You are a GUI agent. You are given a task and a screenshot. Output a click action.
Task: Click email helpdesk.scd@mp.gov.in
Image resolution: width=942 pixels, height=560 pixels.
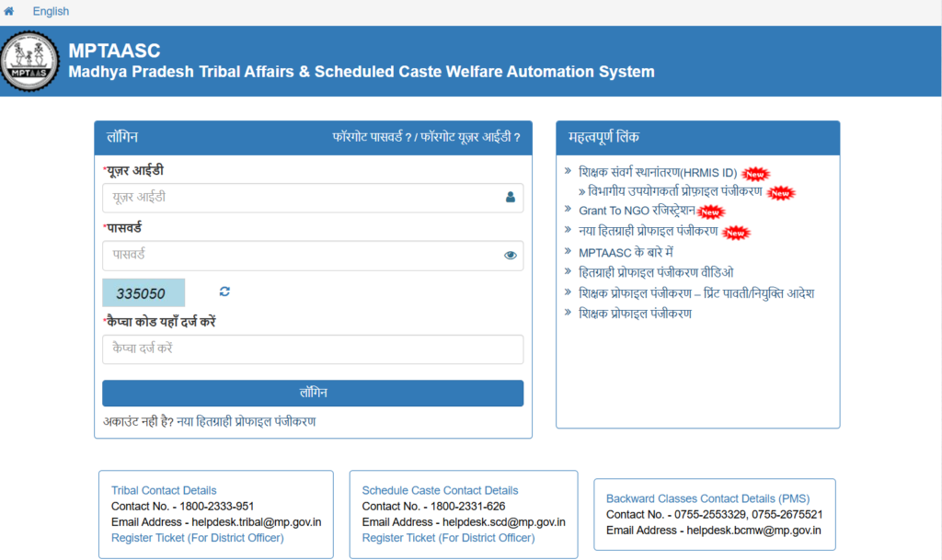[x=504, y=522]
